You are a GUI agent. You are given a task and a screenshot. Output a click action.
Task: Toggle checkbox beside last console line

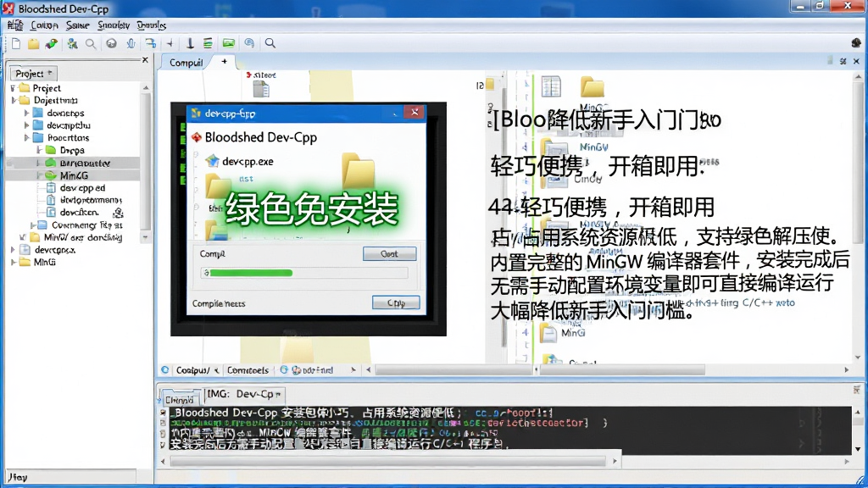[163, 444]
